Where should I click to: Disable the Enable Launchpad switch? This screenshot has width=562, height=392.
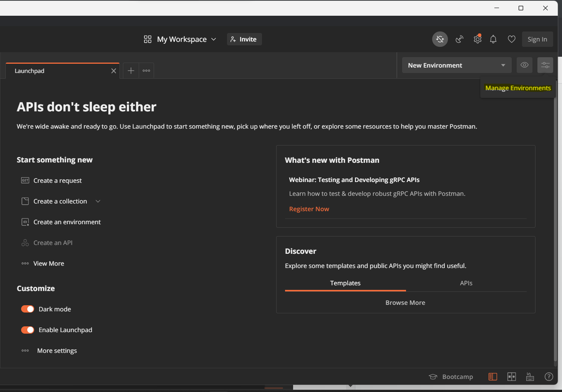click(28, 330)
